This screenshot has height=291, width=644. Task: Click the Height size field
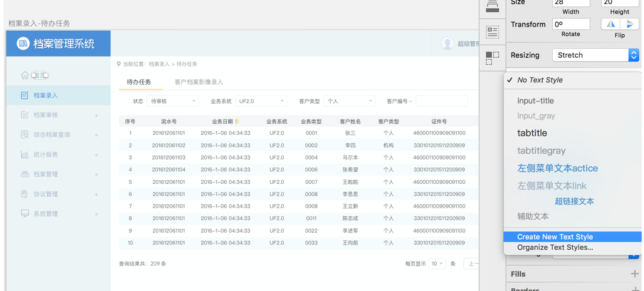tap(620, 3)
